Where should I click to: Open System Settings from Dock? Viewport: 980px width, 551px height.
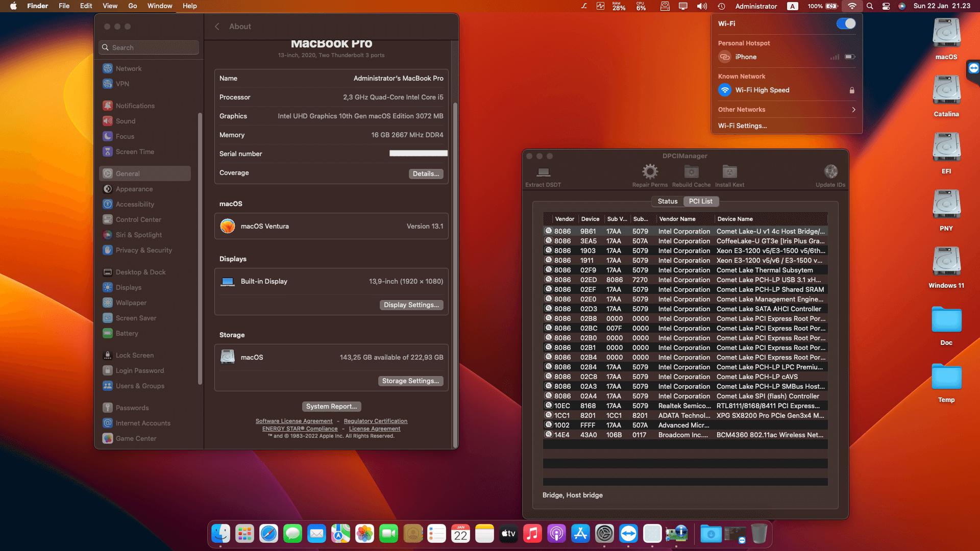pyautogui.click(x=605, y=534)
